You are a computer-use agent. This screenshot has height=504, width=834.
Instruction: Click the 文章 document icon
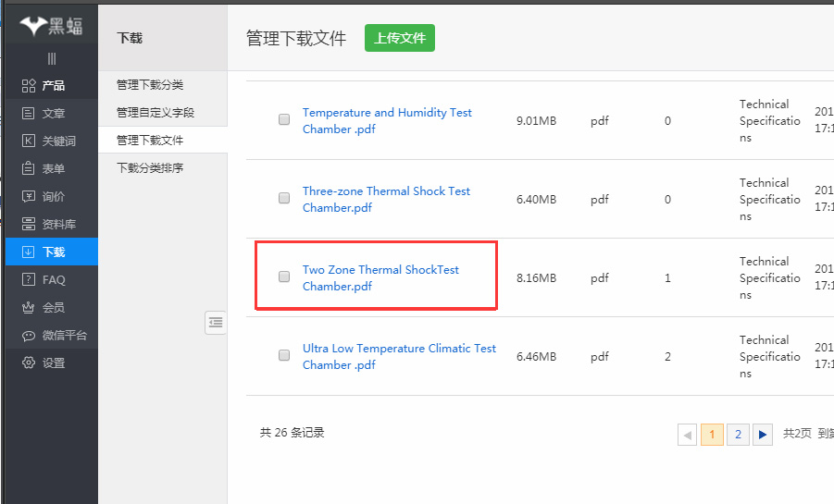29,114
